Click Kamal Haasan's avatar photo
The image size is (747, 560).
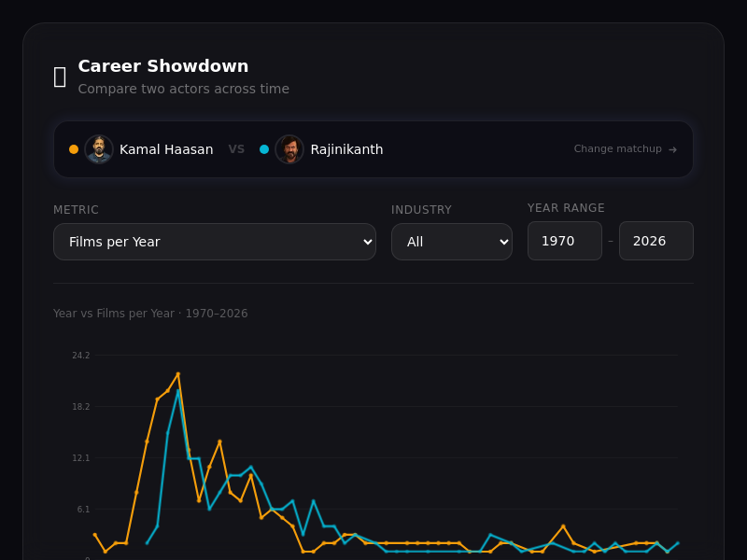coord(99,149)
